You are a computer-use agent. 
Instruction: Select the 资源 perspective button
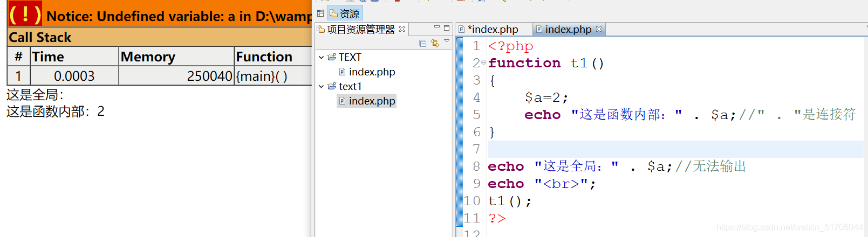[345, 13]
